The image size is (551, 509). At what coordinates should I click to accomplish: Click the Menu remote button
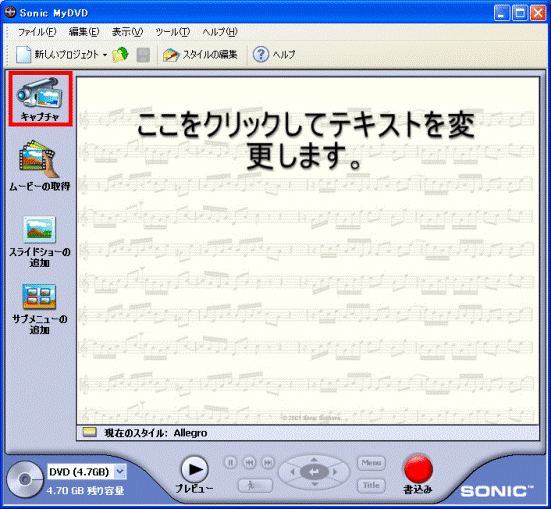pyautogui.click(x=371, y=463)
